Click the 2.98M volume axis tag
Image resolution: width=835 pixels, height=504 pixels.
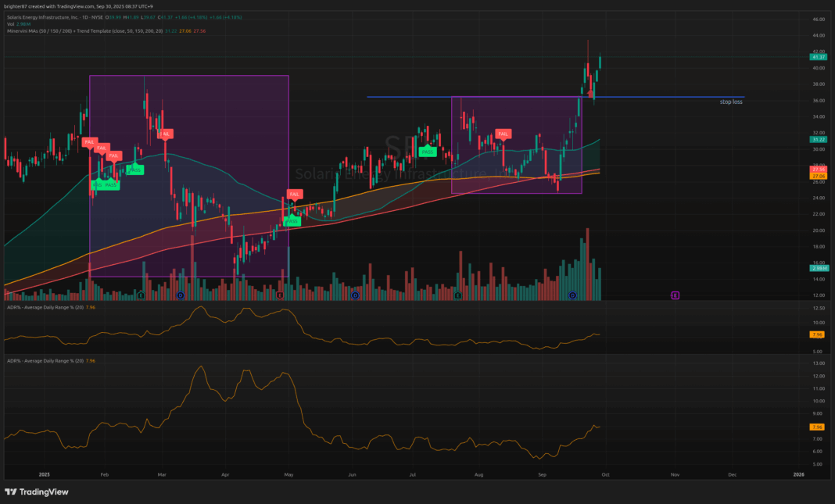click(x=819, y=268)
